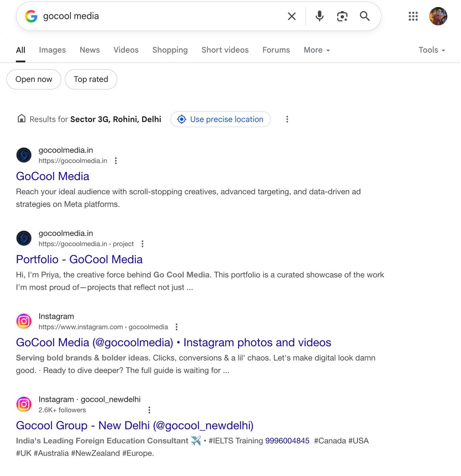Click the gocool media search input field
Screen dimensions: 461x476
(160, 16)
